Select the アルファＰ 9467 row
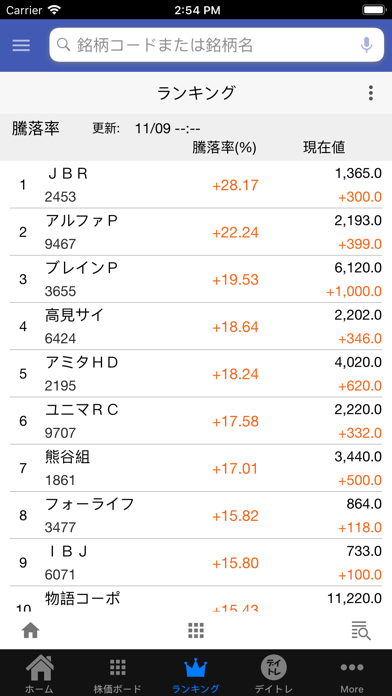 (x=196, y=232)
